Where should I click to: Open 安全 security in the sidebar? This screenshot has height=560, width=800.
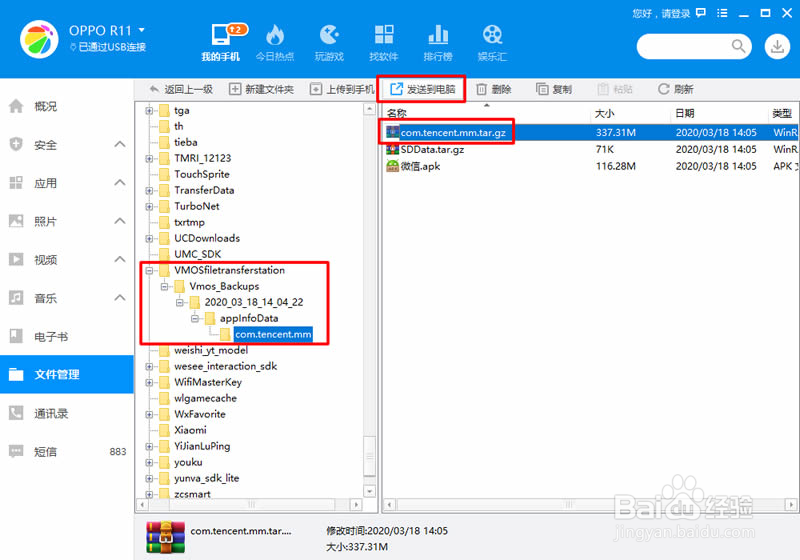[66, 145]
